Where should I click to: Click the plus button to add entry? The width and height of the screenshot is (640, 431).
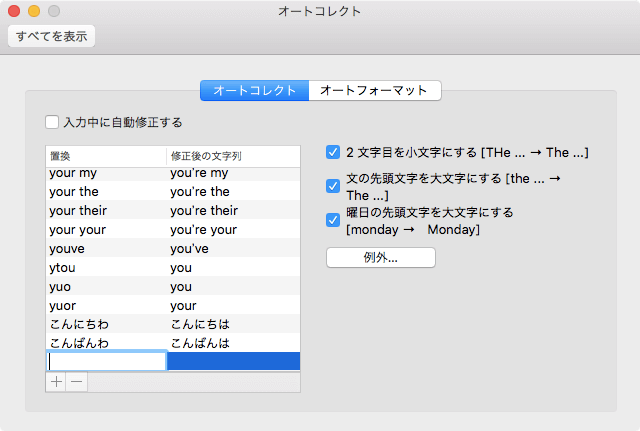[x=56, y=382]
